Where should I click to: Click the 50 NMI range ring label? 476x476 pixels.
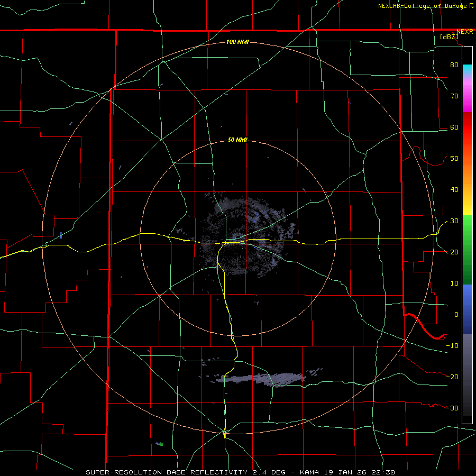237,140
